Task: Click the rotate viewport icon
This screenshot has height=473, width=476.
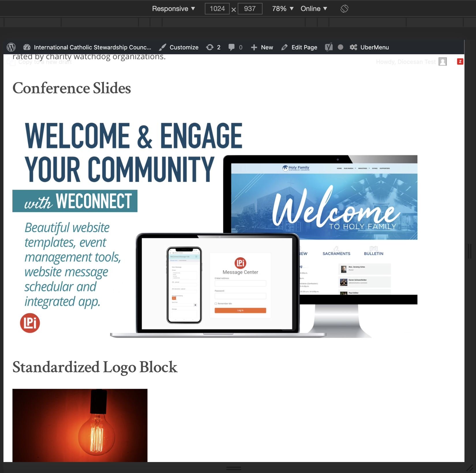Action: point(344,9)
